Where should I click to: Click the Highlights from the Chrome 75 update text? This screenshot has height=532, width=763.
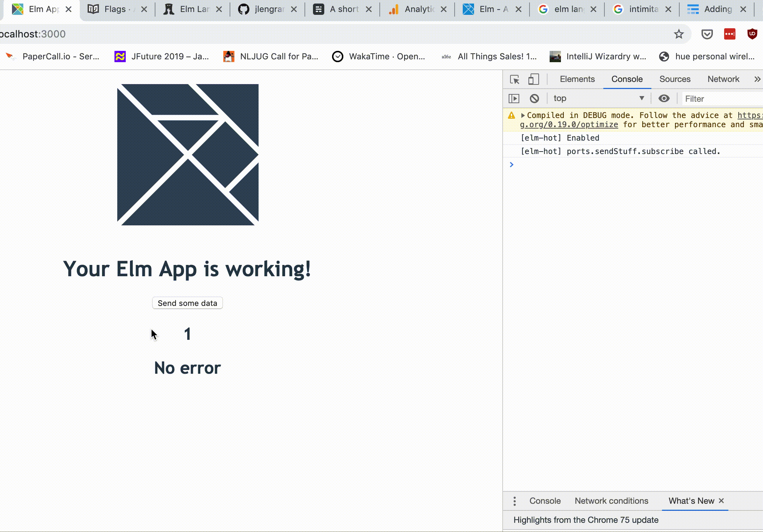coord(586,520)
